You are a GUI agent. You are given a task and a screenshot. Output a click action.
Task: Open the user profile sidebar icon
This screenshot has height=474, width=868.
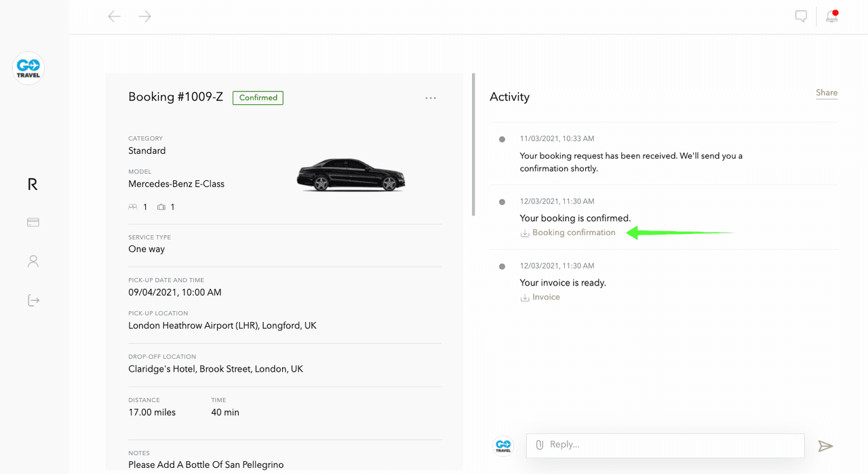click(x=33, y=261)
